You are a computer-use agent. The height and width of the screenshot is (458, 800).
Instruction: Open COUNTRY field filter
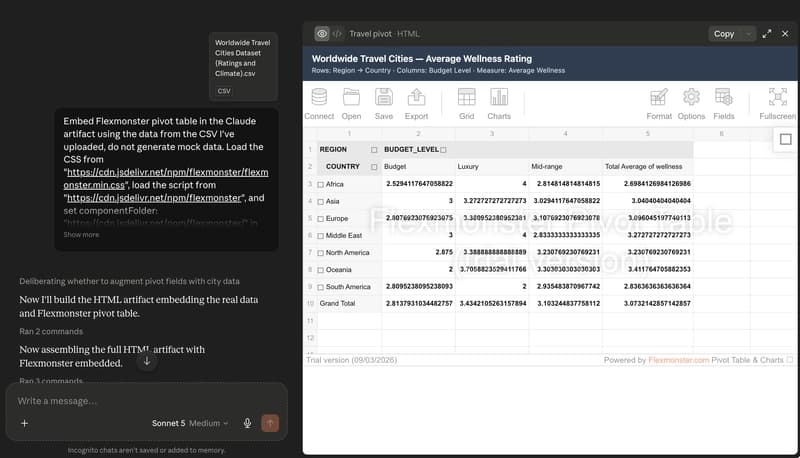point(374,167)
